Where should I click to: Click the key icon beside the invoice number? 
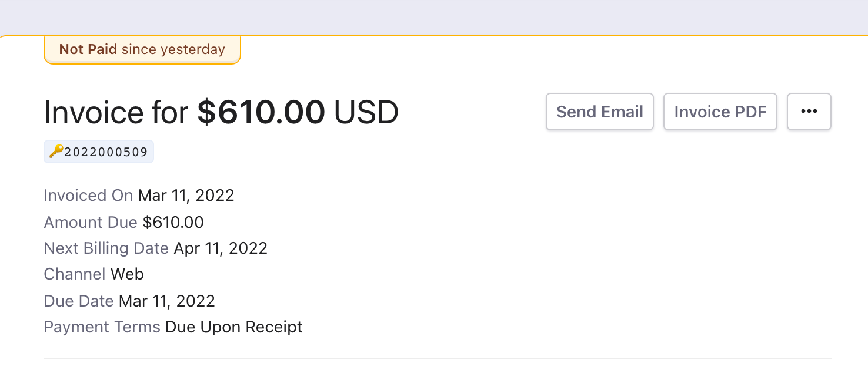56,152
